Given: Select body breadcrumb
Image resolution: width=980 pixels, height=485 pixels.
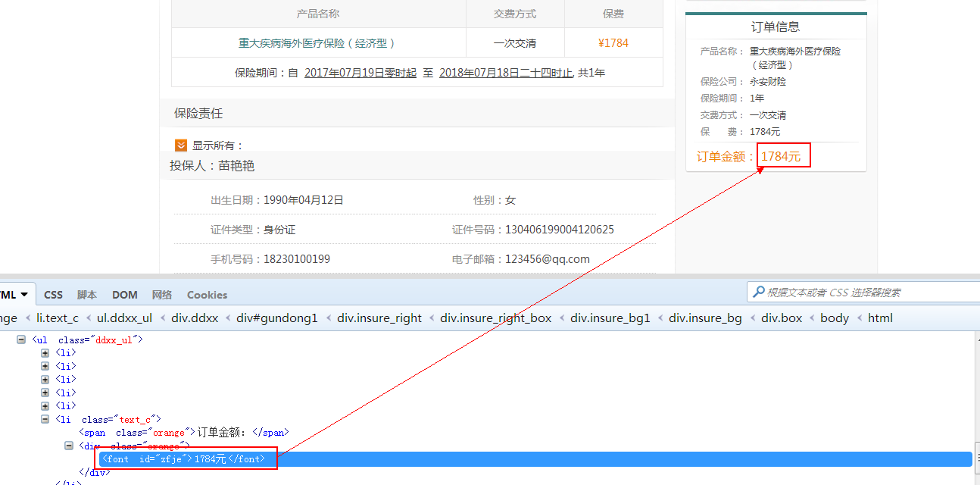Looking at the screenshot, I should [x=835, y=318].
